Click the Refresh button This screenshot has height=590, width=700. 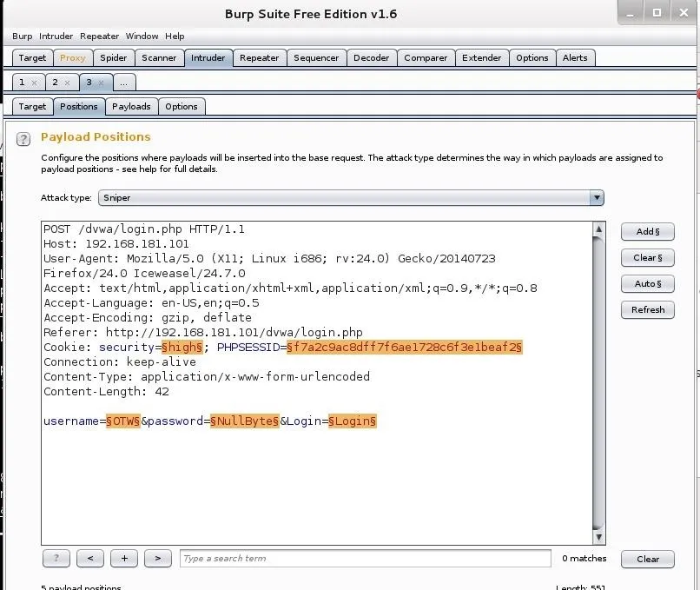click(647, 309)
